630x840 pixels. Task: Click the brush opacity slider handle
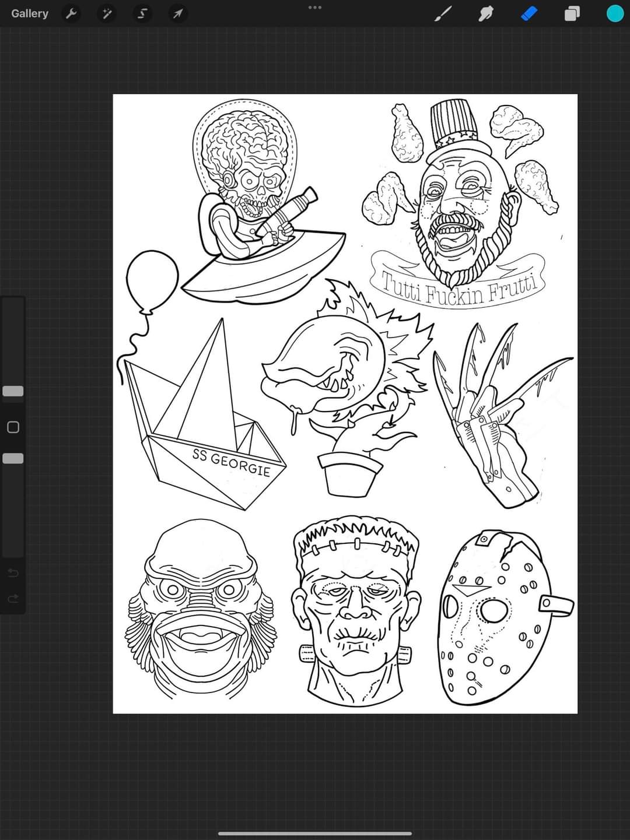pyautogui.click(x=13, y=458)
